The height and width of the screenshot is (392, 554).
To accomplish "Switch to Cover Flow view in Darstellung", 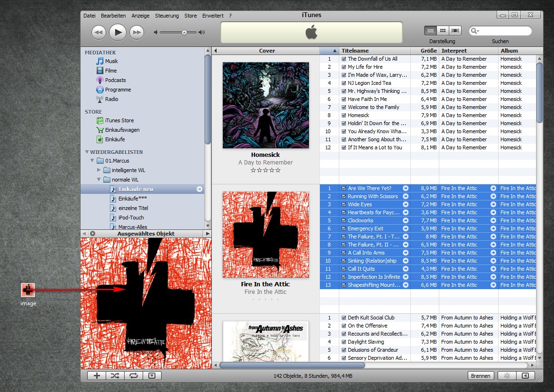I will [x=455, y=31].
